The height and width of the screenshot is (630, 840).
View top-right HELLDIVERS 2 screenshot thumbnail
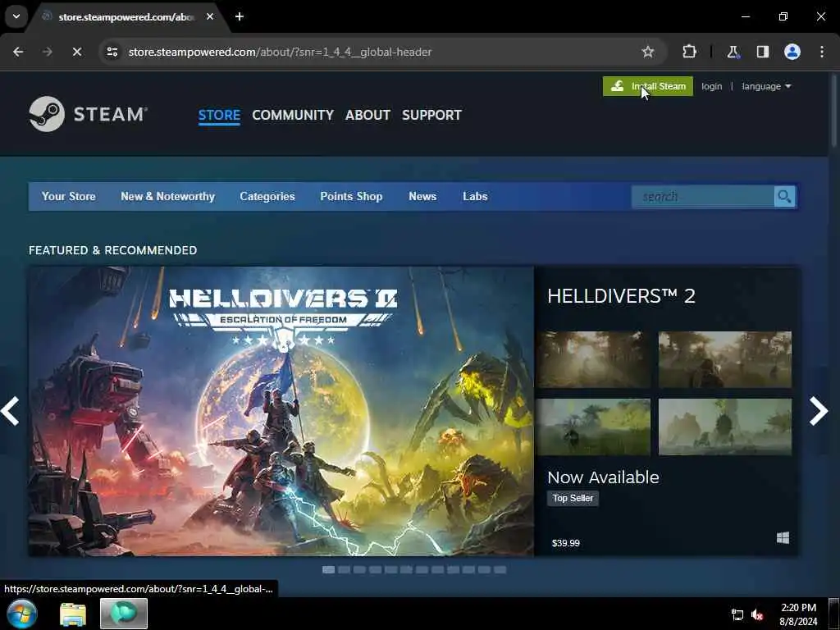point(725,359)
